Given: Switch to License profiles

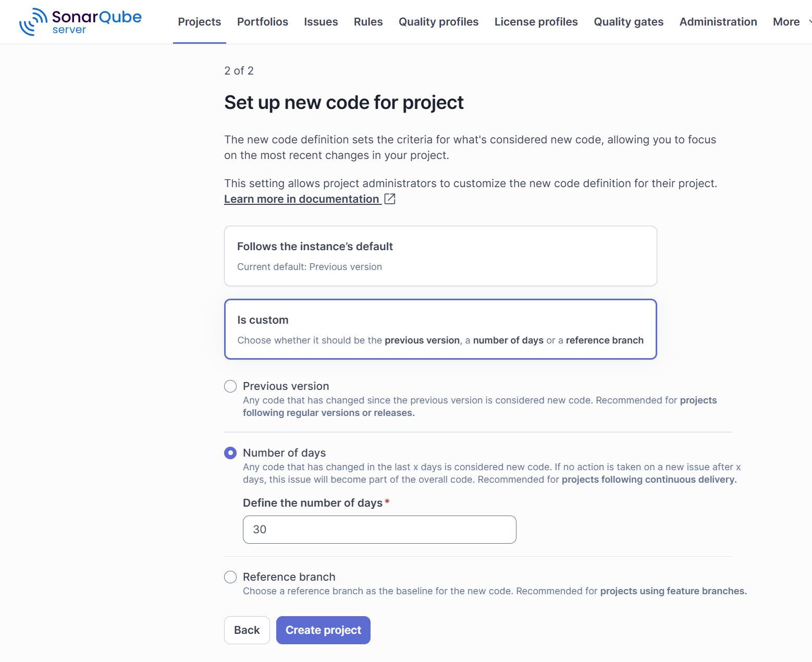Looking at the screenshot, I should pyautogui.click(x=536, y=22).
